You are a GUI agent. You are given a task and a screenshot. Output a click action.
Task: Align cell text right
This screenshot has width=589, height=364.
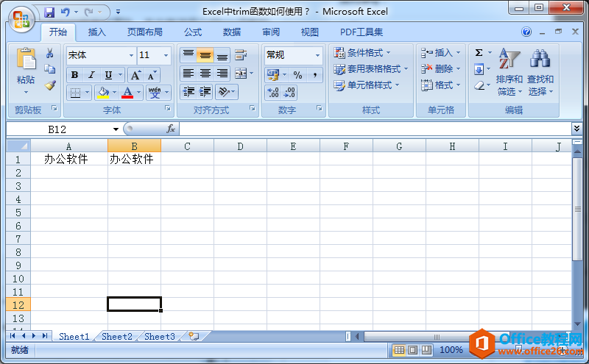tap(222, 74)
